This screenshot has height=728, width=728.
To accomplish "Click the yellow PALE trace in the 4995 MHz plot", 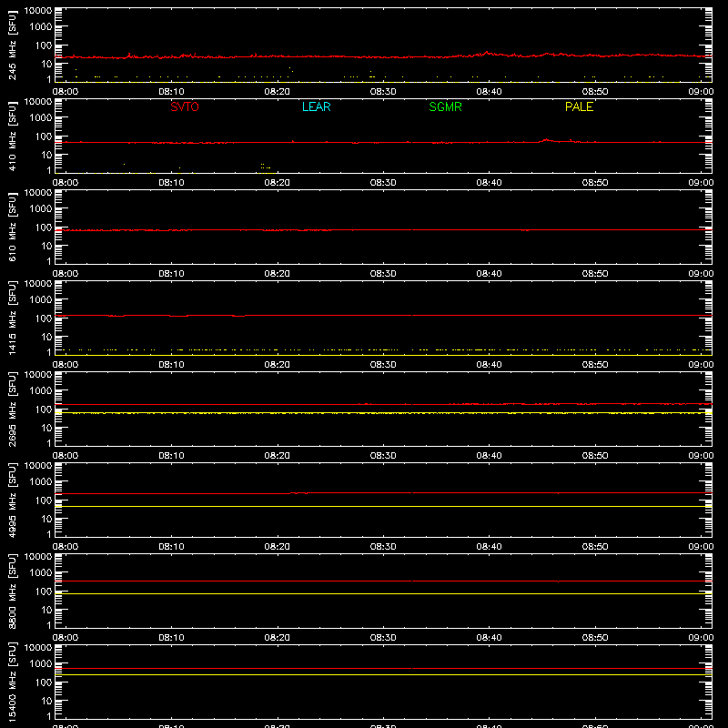I will tap(383, 507).
